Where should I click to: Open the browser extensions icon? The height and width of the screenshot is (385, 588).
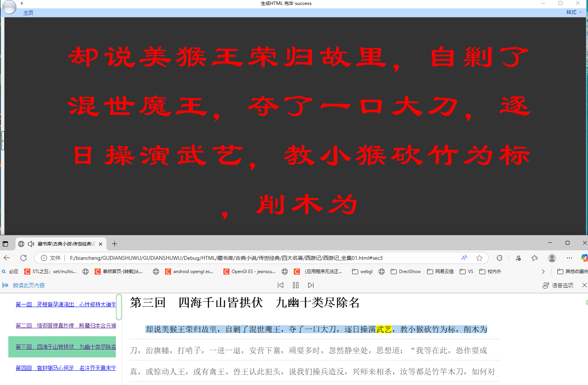pos(500,258)
